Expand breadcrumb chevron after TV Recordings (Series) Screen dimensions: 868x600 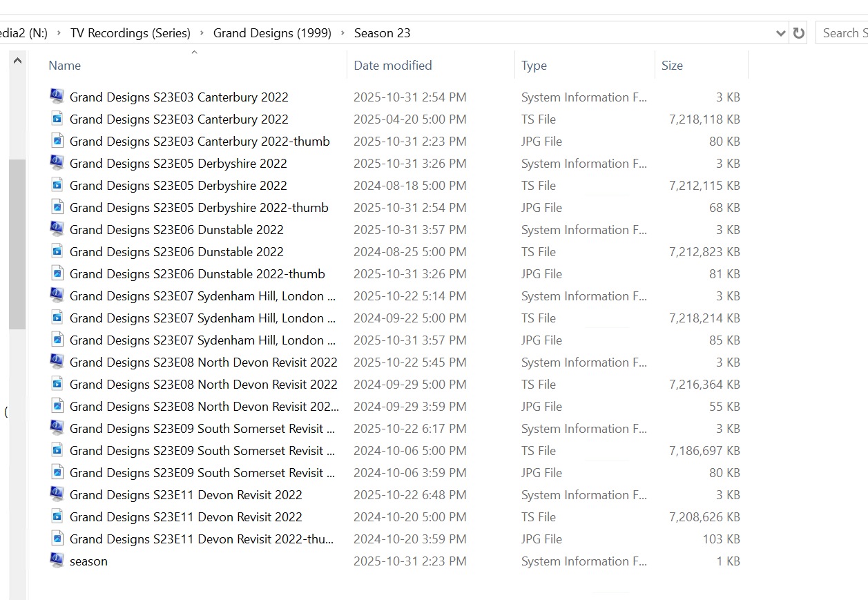coord(202,33)
